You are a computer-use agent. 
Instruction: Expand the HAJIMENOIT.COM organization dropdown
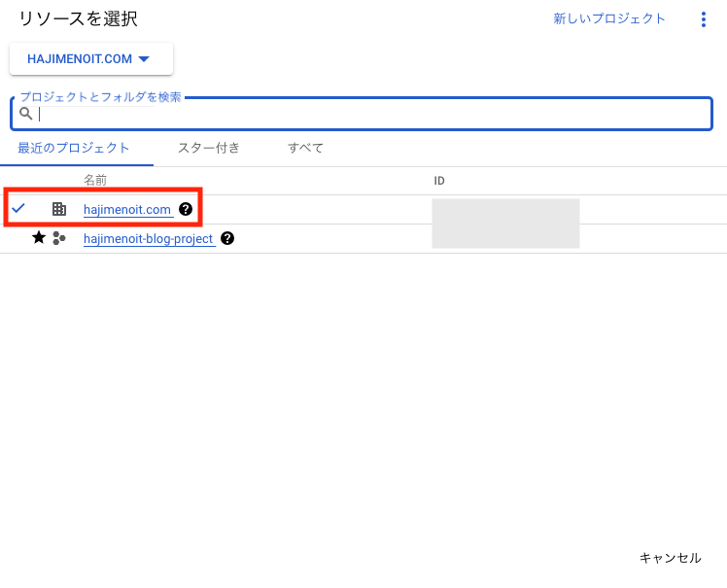(91, 59)
